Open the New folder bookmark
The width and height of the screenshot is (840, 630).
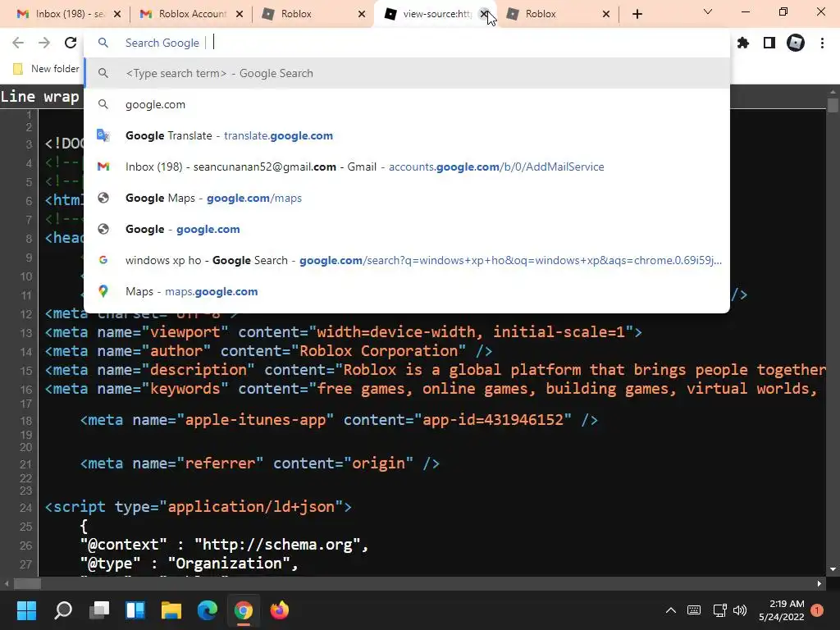coord(46,69)
